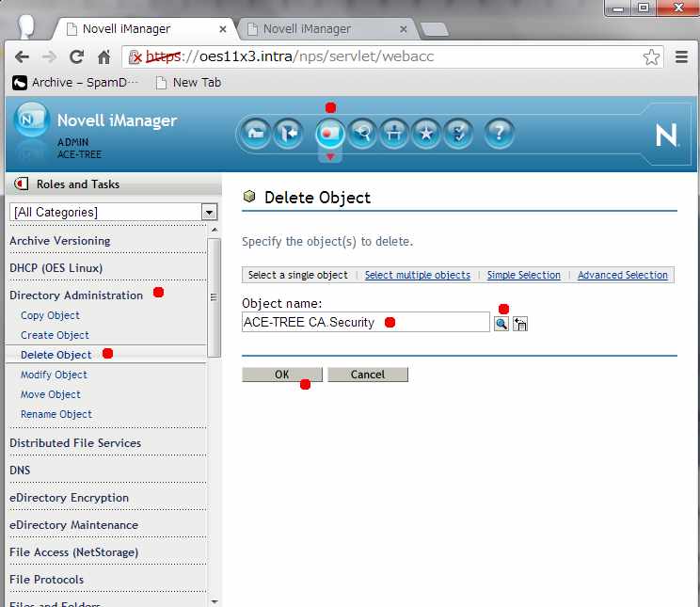The image size is (700, 607).
Task: Open the Archive – SpamD bookmark
Action: click(75, 83)
